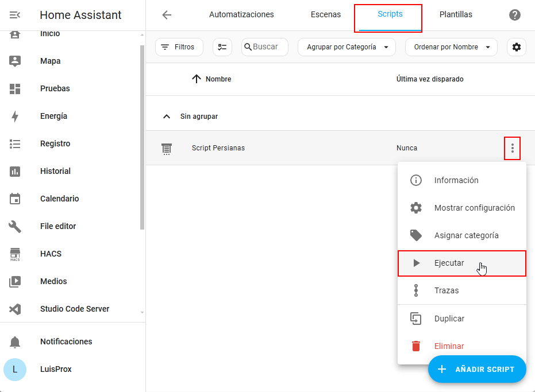
Task: Collapse the Home Assistant sidebar menu icon
Action: click(x=15, y=15)
